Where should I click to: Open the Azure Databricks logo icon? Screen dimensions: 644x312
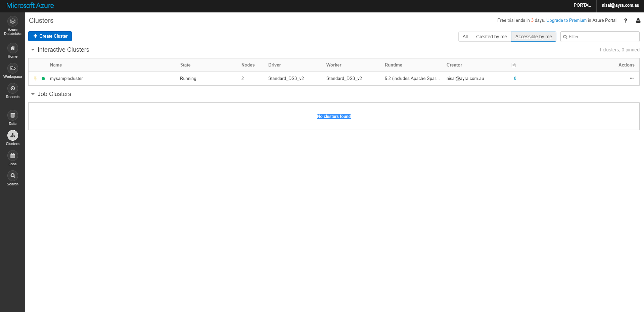(x=12, y=21)
